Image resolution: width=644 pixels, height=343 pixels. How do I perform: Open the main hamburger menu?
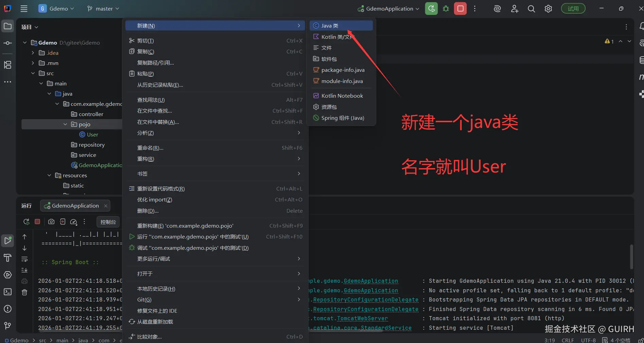tap(24, 9)
